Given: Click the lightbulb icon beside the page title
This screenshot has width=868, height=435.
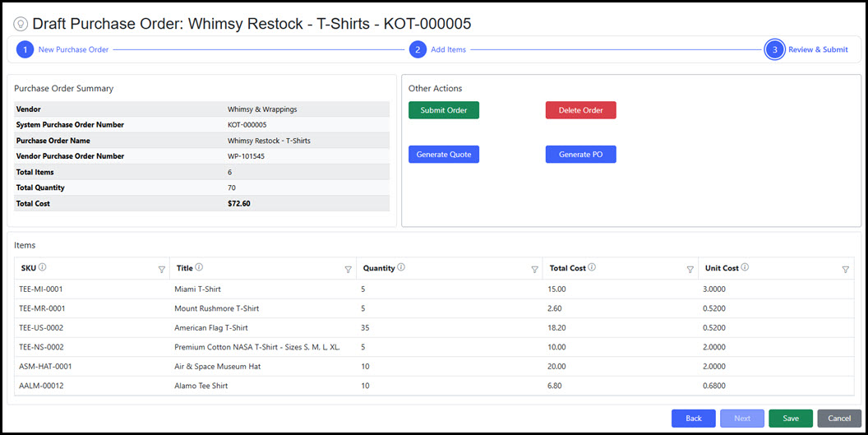Looking at the screenshot, I should [x=21, y=25].
